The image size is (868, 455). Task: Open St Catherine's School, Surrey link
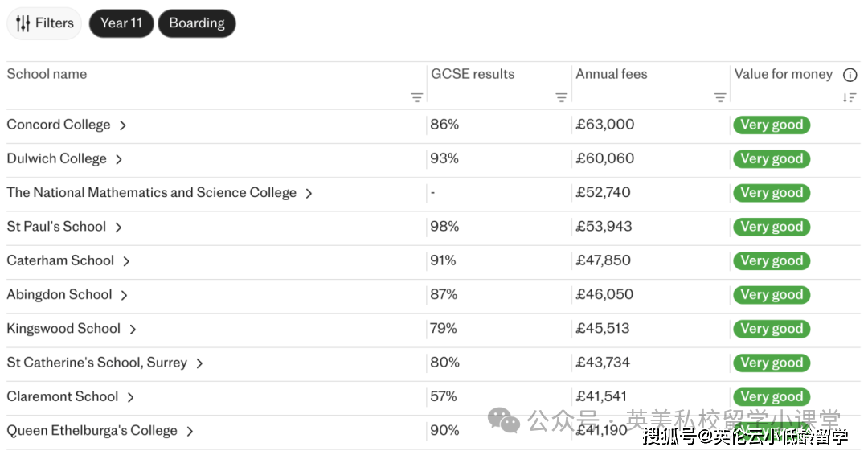pos(96,363)
